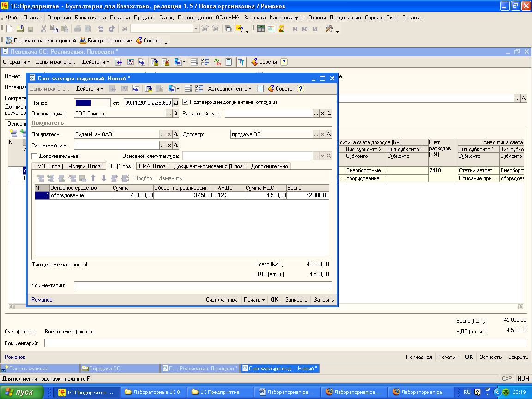Click the horizontal scrollbar right arrow in Передача ОС
Viewport: 532px width, 399px height.
point(520,307)
